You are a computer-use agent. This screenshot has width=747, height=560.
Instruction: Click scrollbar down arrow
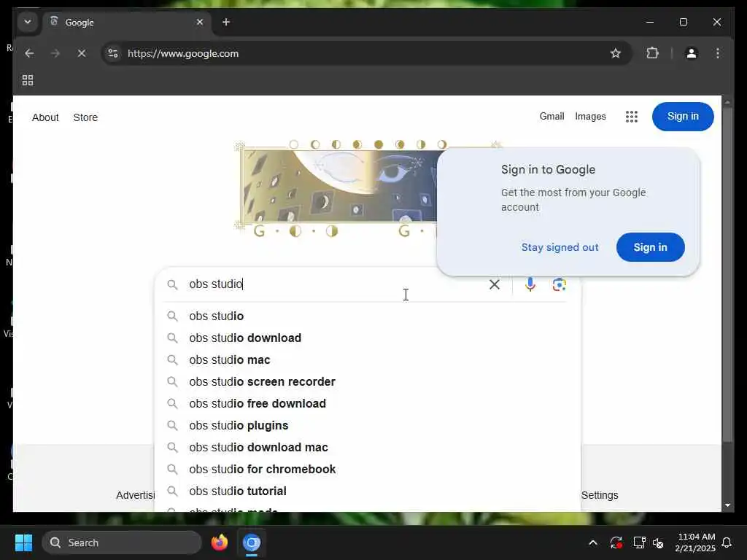727,505
